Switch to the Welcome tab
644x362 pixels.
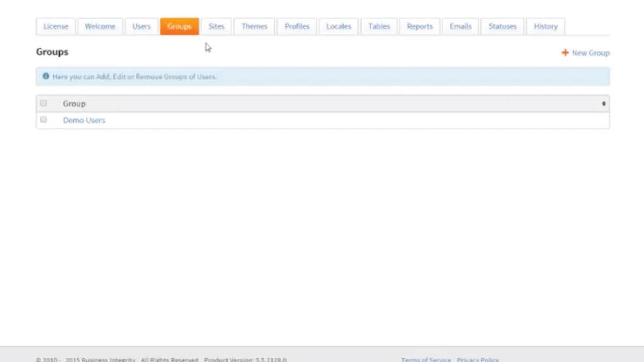[100, 26]
